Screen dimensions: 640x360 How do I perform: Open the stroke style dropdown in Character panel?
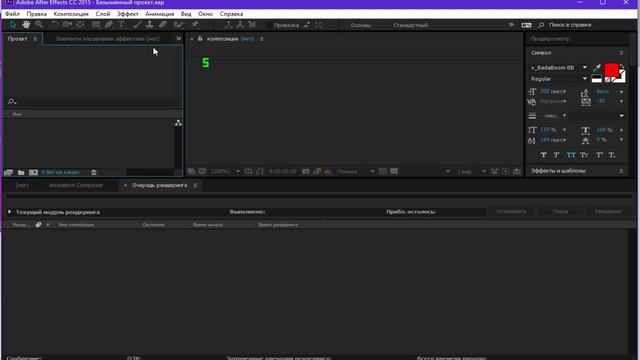pyautogui.click(x=622, y=116)
